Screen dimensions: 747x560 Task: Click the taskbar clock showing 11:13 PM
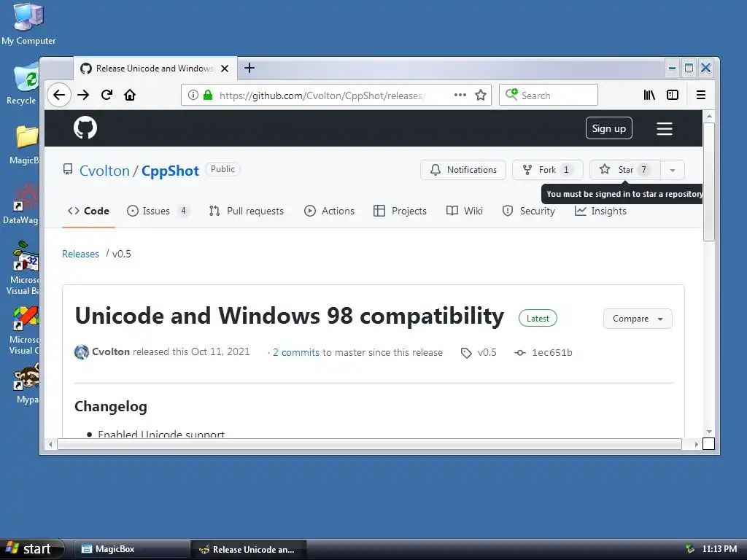pos(719,549)
